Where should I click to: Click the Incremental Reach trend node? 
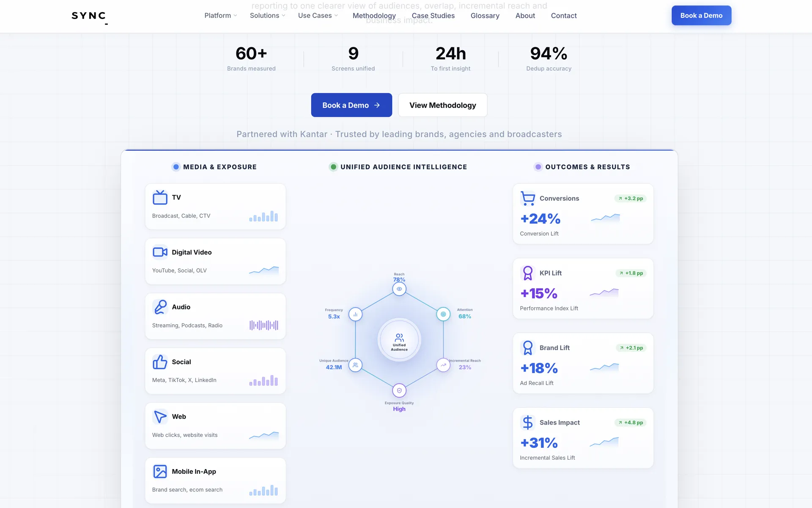(x=443, y=365)
